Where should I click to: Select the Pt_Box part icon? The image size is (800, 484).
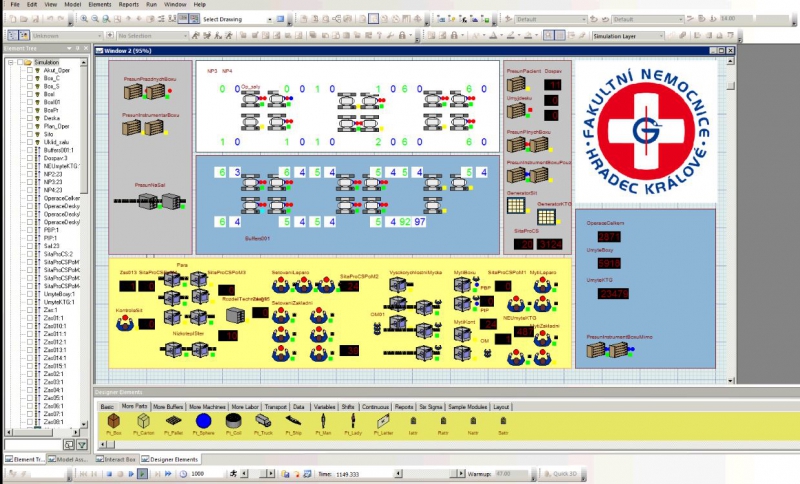113,422
